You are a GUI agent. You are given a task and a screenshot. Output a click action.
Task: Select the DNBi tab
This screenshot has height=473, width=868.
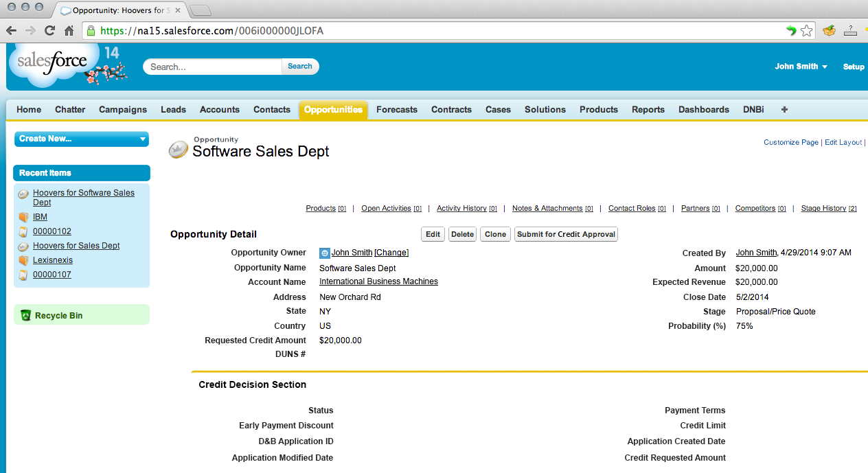click(753, 110)
